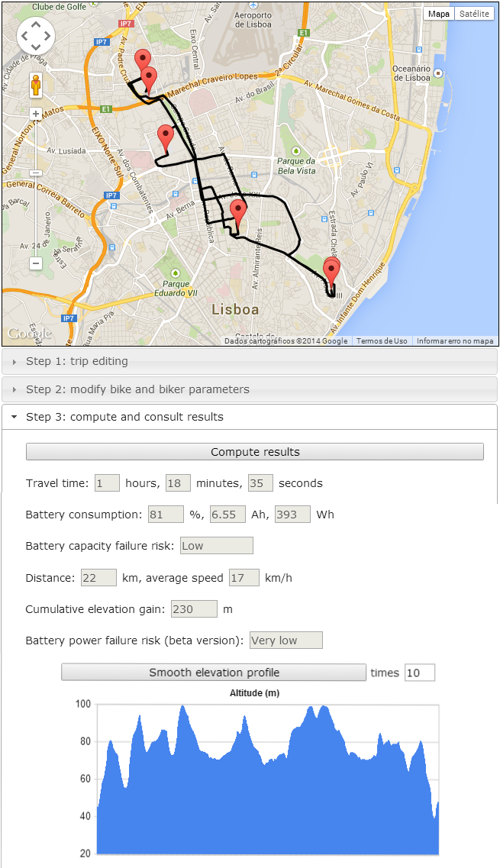Click the Smooth elevation profile button
The width and height of the screenshot is (500, 868).
[214, 673]
